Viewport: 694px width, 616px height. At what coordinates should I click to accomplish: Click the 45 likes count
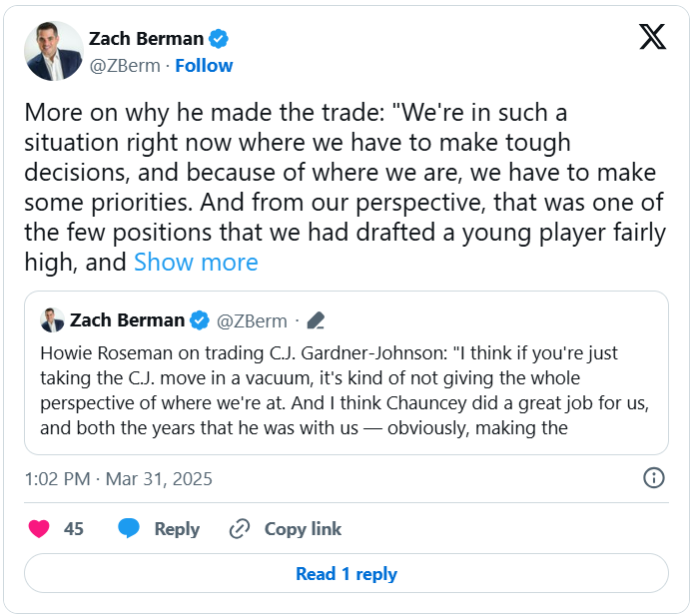[74, 529]
